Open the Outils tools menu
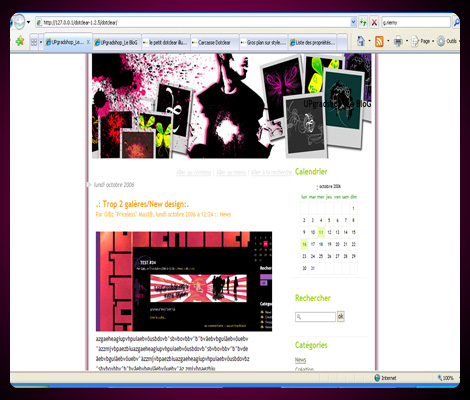The width and height of the screenshot is (470, 400). click(448, 41)
